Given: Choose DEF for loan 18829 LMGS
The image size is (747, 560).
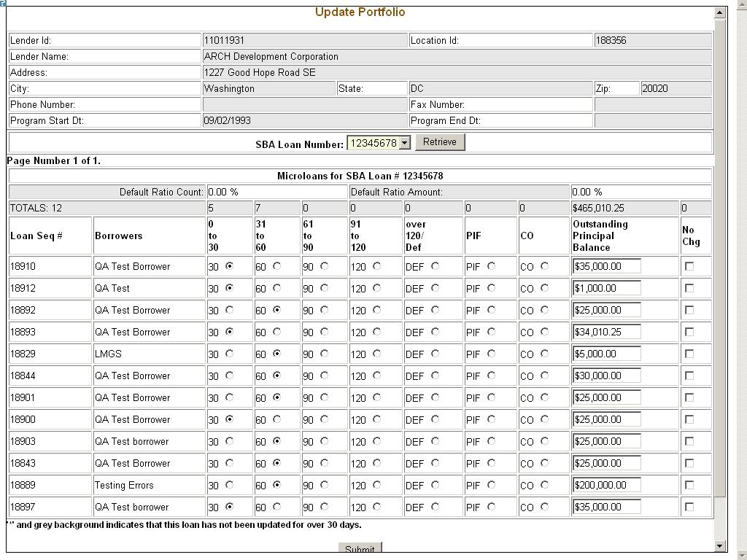Looking at the screenshot, I should tap(435, 354).
